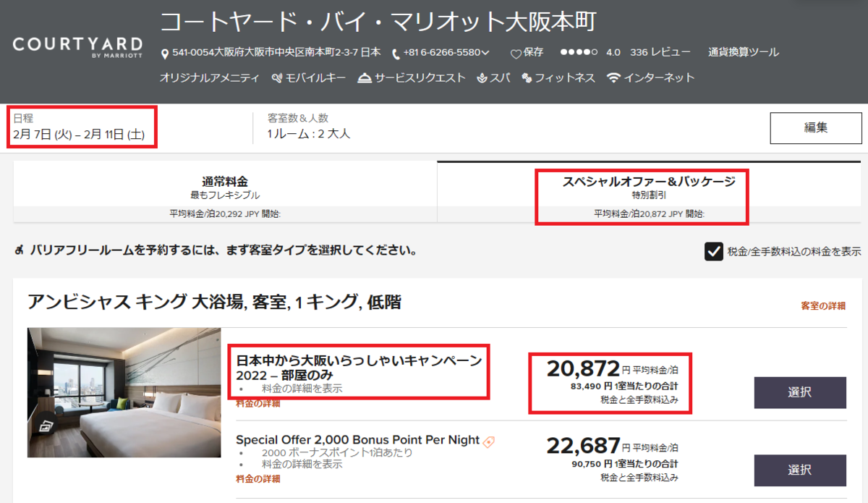The width and height of the screenshot is (868, 503).
Task: Open 料金の詳細 under Special Offer rate
Action: click(x=258, y=478)
